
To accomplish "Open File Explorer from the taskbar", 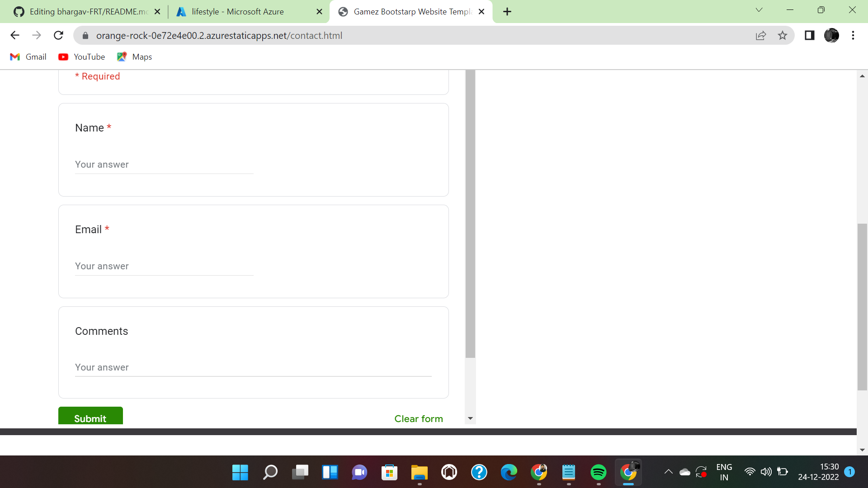I will [x=420, y=473].
